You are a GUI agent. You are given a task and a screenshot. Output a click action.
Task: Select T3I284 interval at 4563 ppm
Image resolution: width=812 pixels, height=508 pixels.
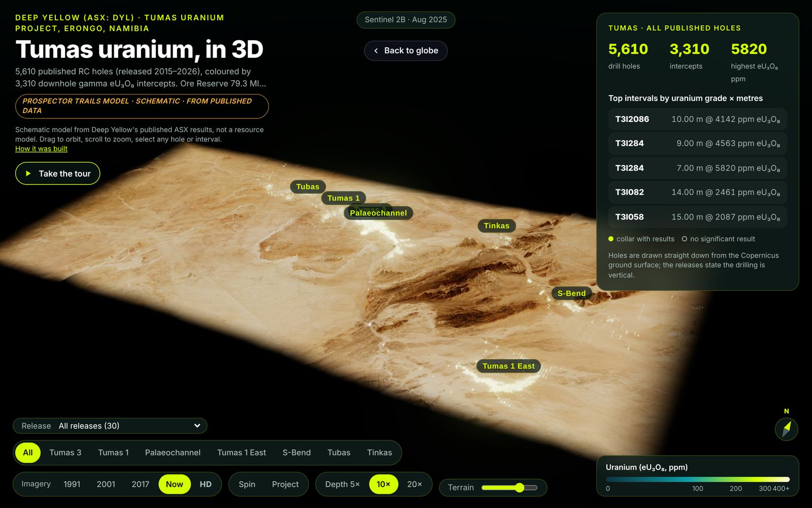pyautogui.click(x=697, y=143)
